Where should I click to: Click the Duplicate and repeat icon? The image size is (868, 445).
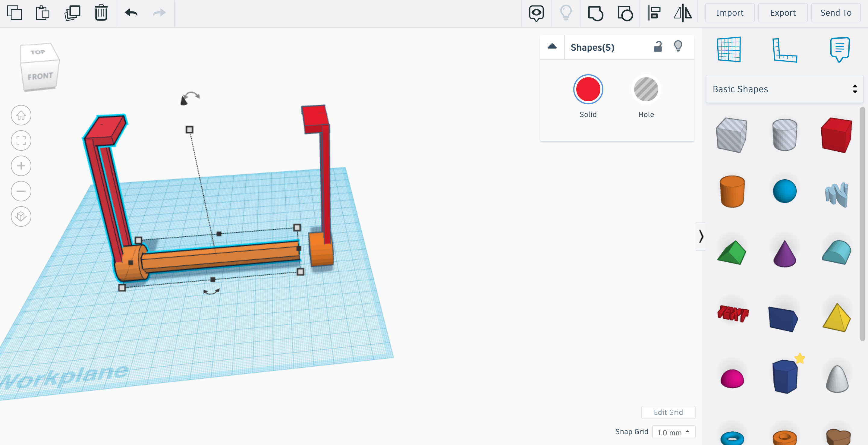72,13
